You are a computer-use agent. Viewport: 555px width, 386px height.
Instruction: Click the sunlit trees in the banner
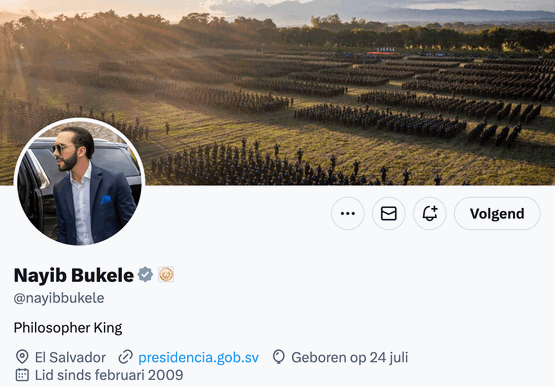point(88,32)
